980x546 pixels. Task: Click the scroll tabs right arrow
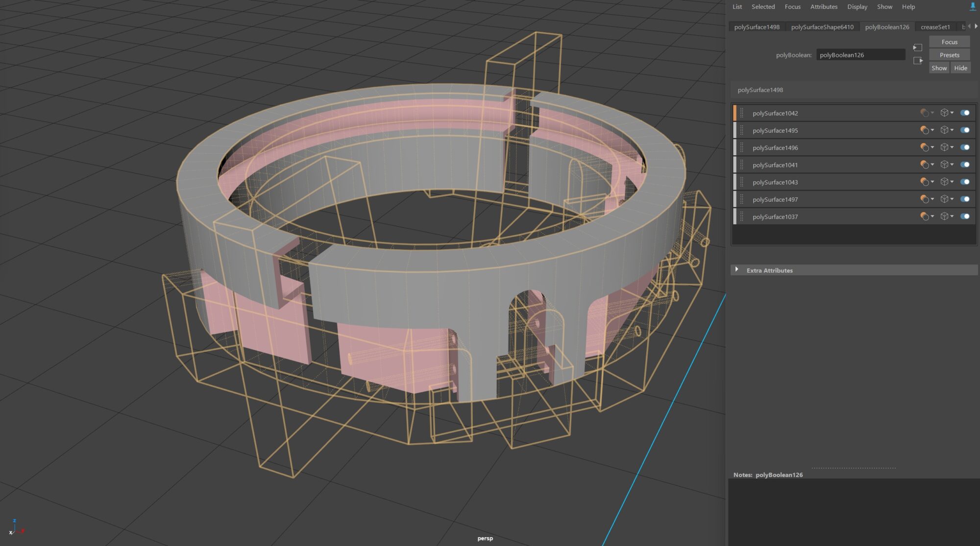click(976, 26)
